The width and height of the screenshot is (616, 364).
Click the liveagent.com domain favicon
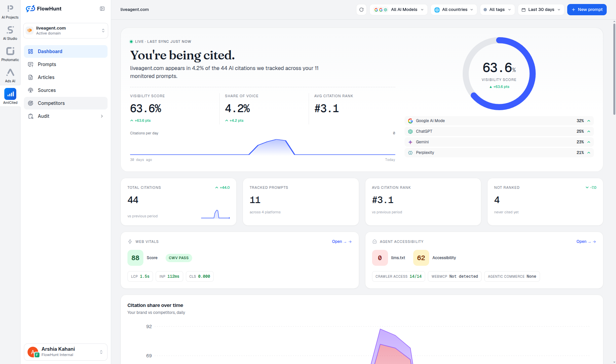coord(30,31)
